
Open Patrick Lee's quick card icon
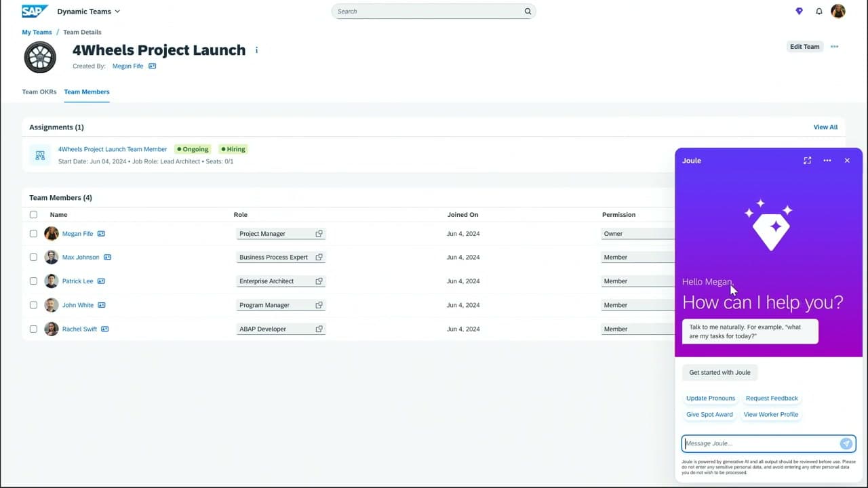[x=101, y=281]
